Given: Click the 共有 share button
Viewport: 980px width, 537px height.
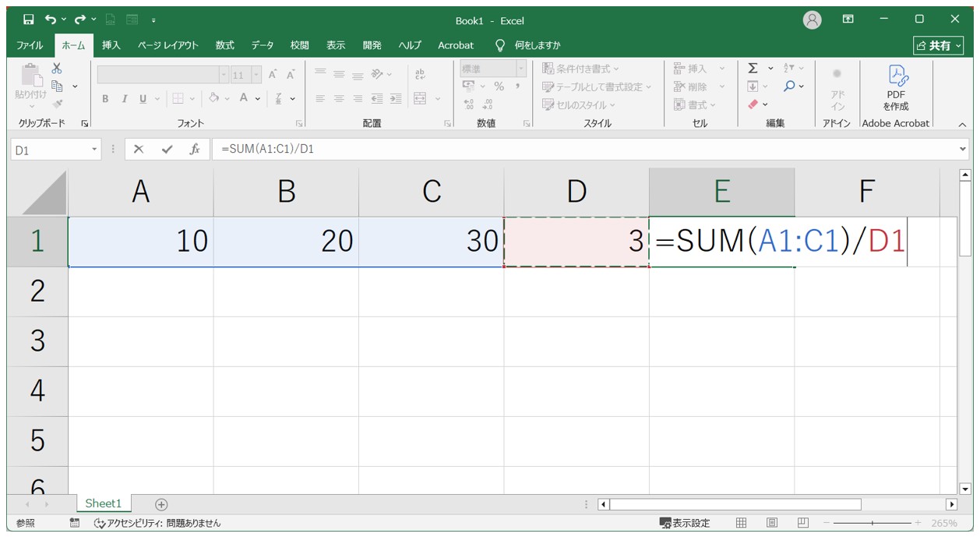Looking at the screenshot, I should click(x=939, y=46).
